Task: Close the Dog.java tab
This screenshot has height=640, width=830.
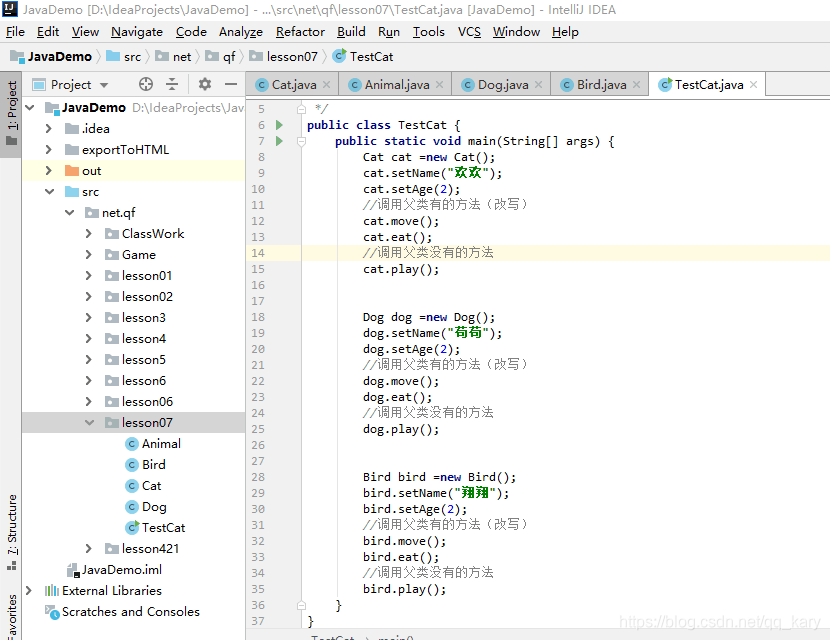Action: point(538,85)
